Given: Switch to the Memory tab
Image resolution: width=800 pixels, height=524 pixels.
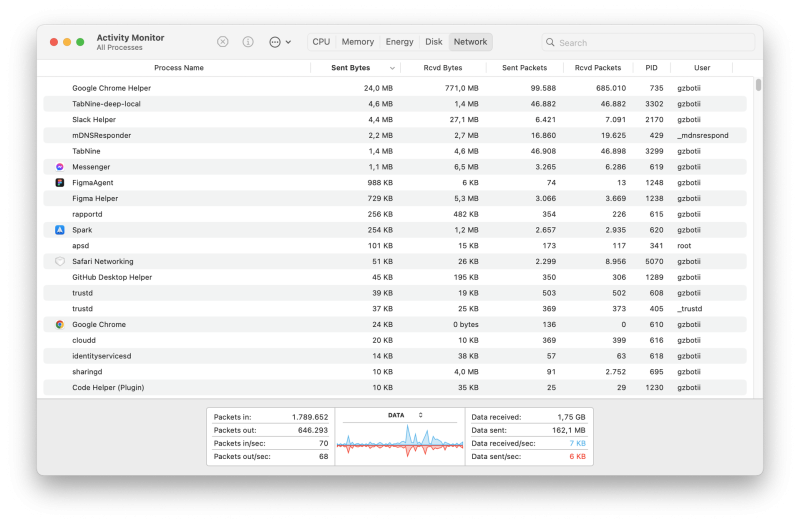Looking at the screenshot, I should (x=358, y=42).
